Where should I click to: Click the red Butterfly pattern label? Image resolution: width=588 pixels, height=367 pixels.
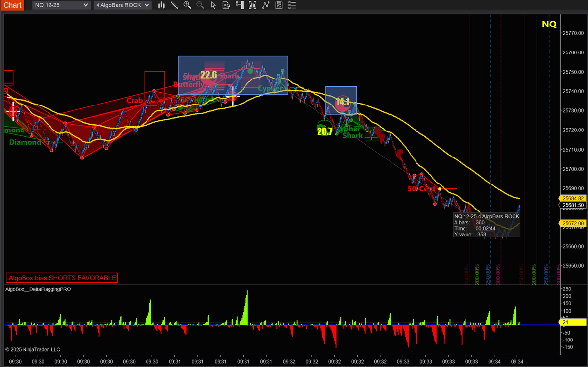tap(188, 84)
